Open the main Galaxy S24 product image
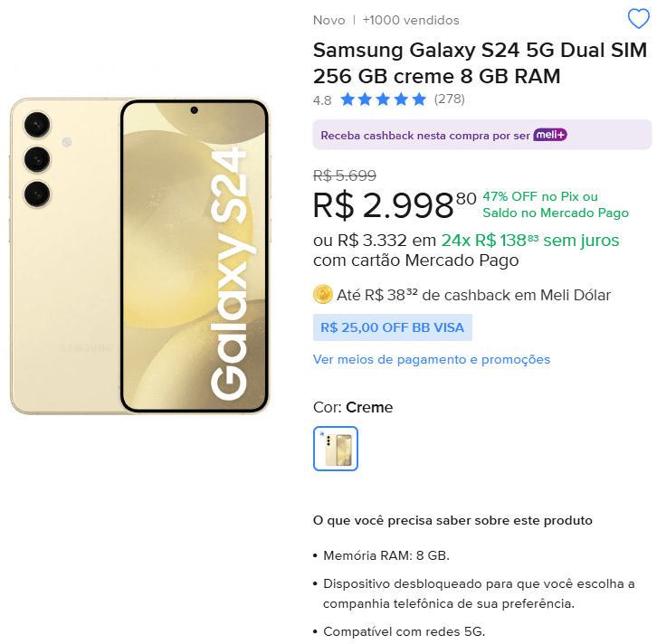The height and width of the screenshot is (644, 657). click(140, 256)
